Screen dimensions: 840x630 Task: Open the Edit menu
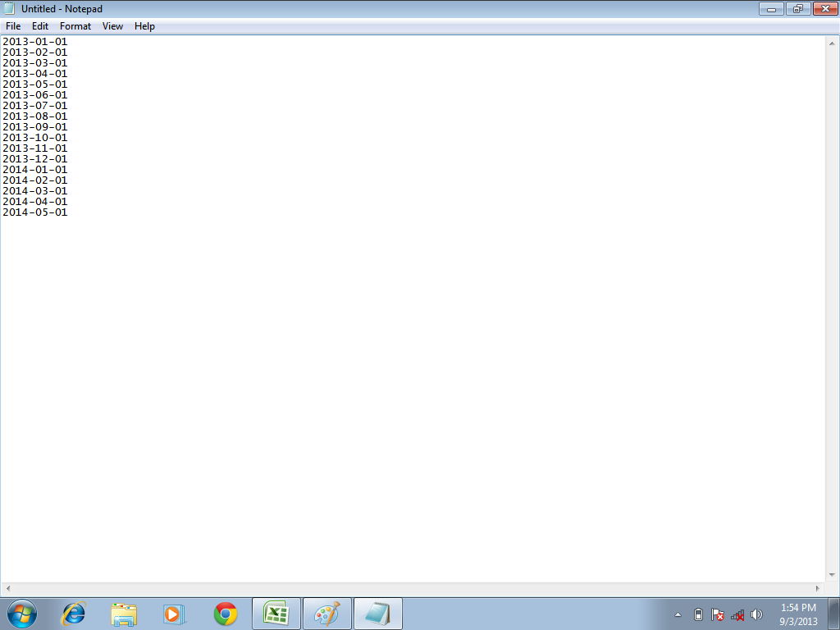coord(40,26)
